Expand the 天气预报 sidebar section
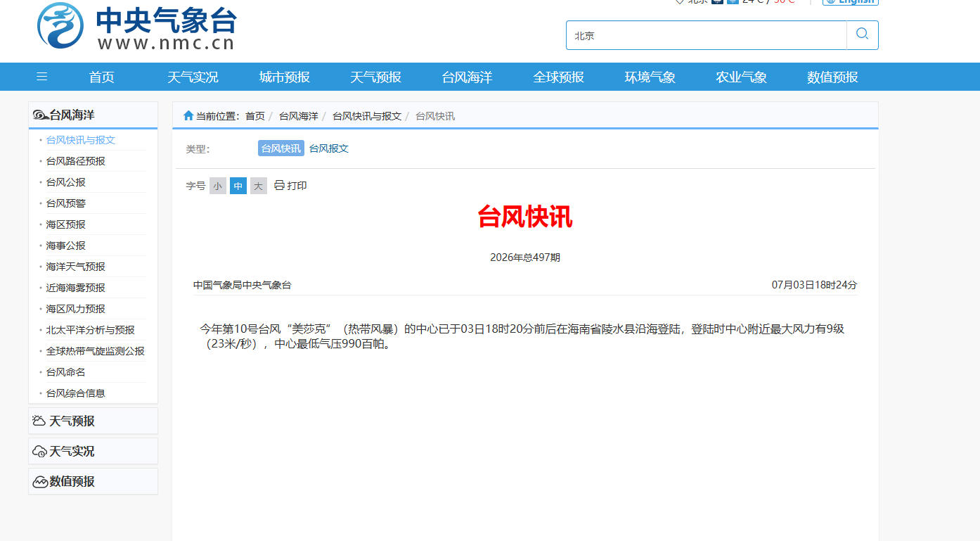Viewport: 980px width, 541px height. [93, 421]
